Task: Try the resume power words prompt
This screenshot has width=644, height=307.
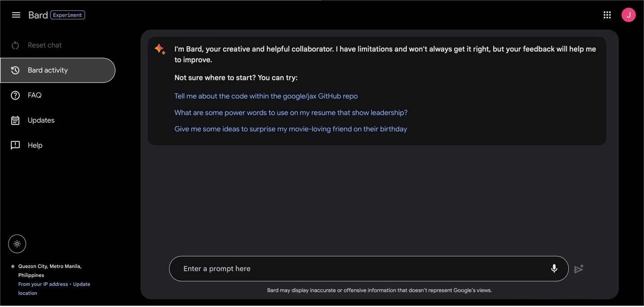Action: click(291, 113)
